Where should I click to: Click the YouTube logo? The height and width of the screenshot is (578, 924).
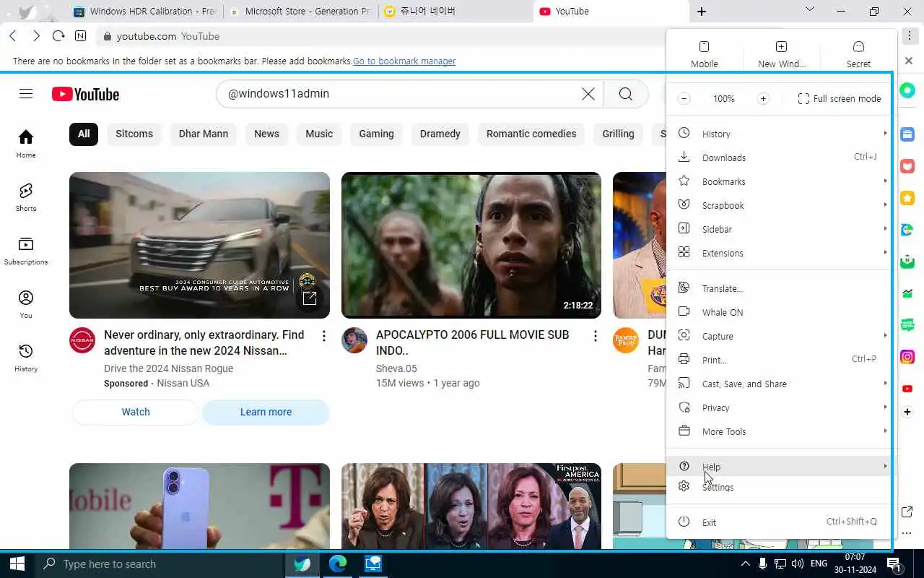85,94
